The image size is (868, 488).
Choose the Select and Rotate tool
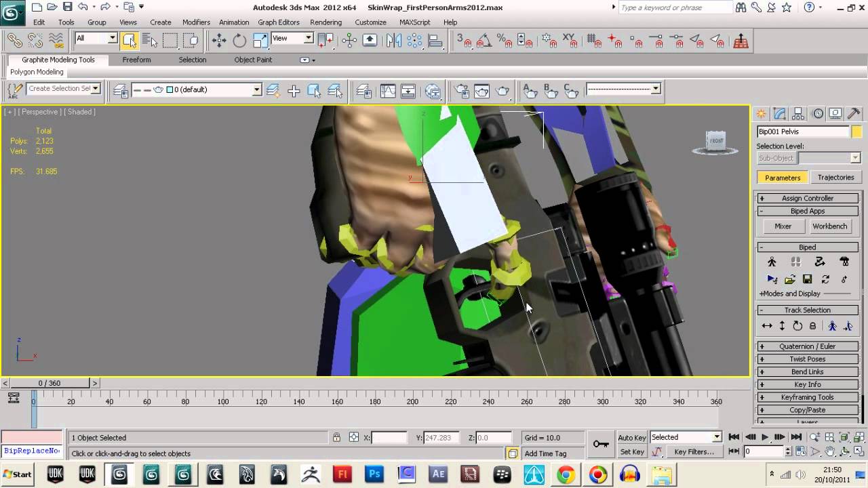point(239,41)
